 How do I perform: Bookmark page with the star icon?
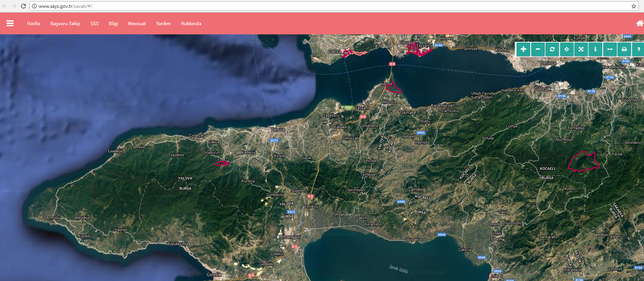[634, 6]
